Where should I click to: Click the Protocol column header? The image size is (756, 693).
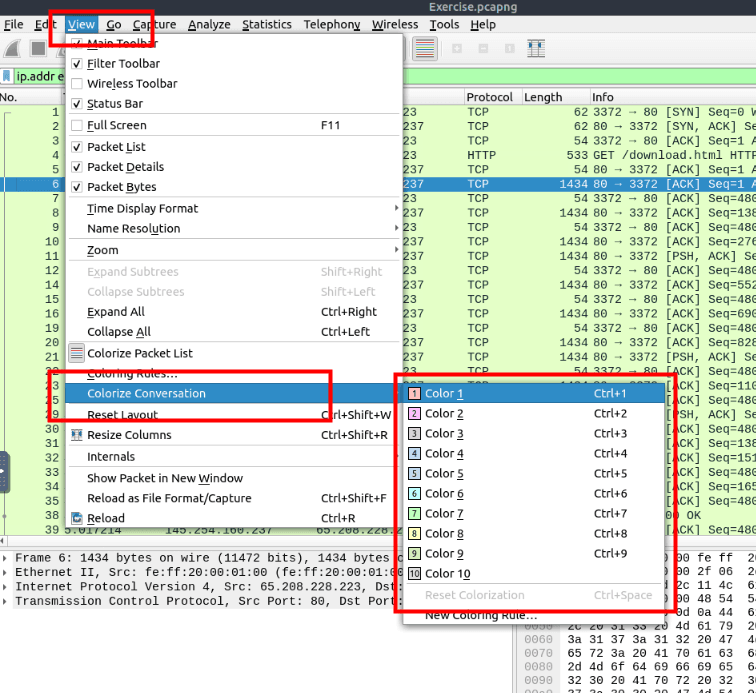489,97
